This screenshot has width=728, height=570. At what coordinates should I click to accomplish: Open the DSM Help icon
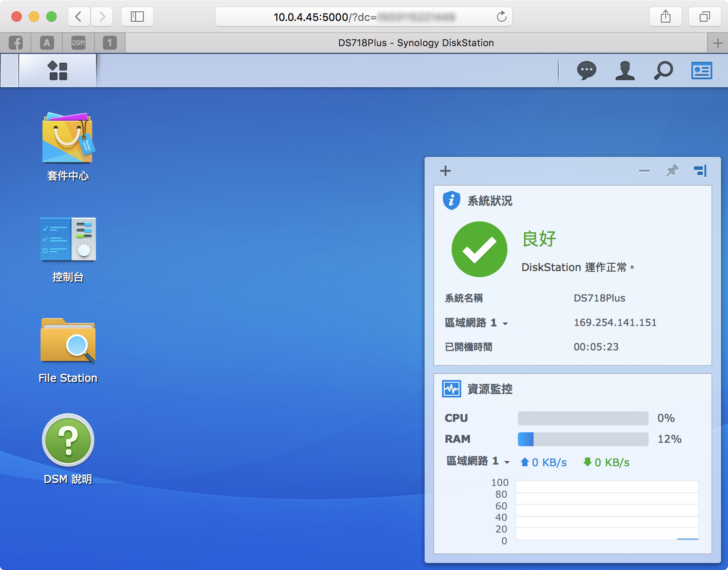[68, 440]
